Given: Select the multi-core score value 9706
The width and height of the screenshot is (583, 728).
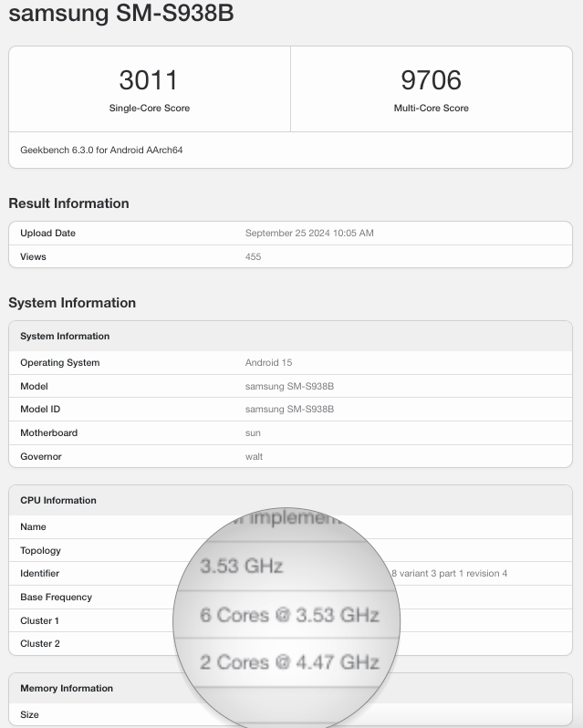Looking at the screenshot, I should (x=432, y=80).
